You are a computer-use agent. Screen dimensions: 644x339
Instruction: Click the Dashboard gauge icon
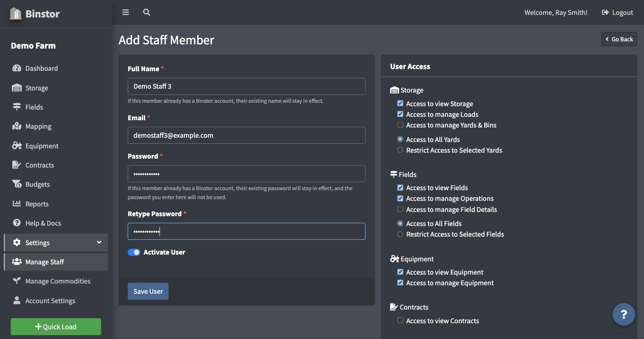point(17,68)
